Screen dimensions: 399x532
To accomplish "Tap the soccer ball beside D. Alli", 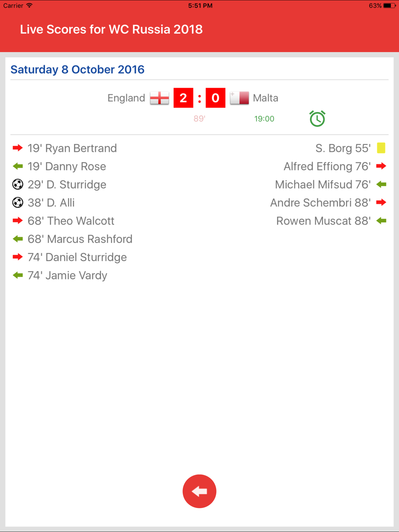I will [18, 203].
